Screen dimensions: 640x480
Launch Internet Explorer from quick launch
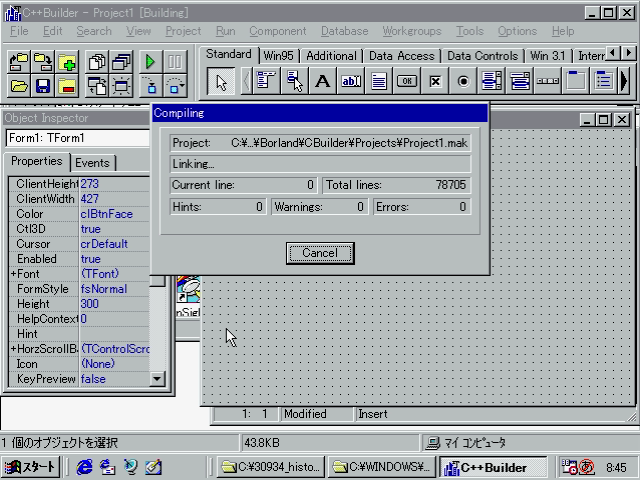[84, 467]
